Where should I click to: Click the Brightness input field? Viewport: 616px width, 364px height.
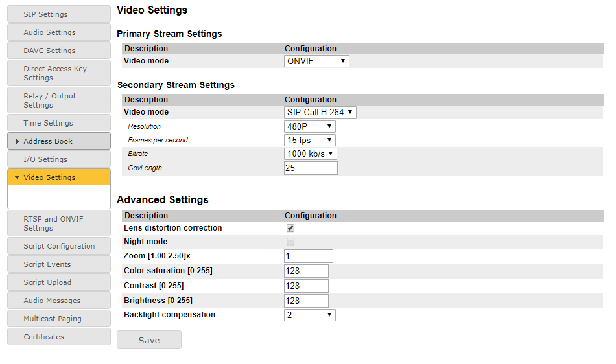pyautogui.click(x=306, y=301)
